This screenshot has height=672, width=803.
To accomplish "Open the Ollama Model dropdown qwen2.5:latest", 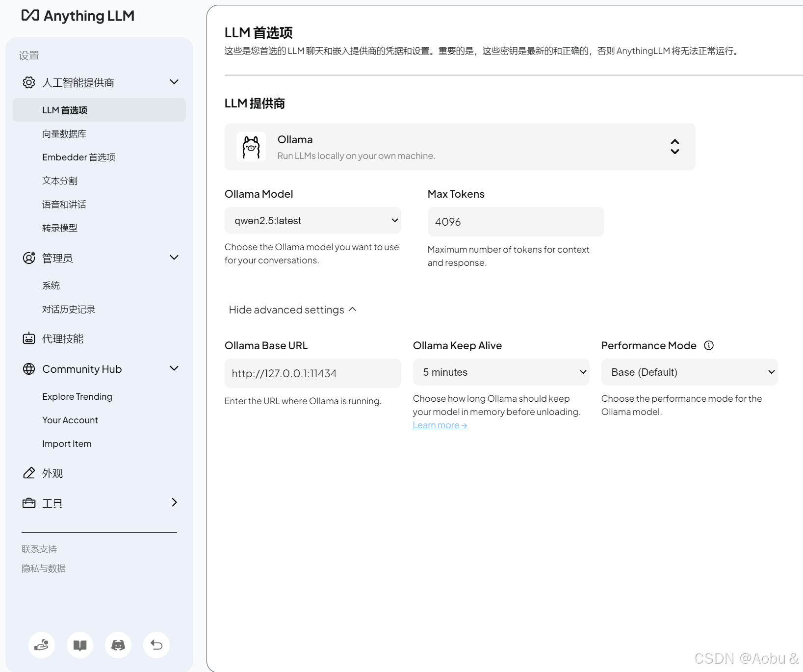I will click(312, 221).
